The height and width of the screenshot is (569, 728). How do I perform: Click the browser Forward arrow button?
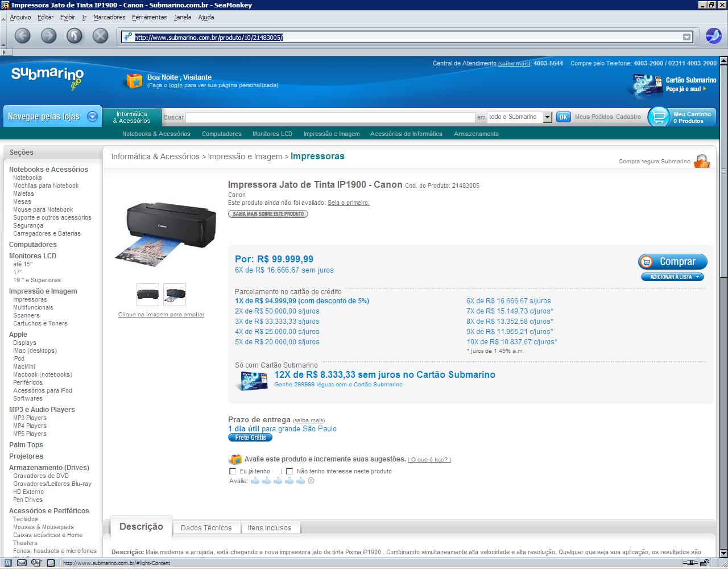(x=48, y=36)
